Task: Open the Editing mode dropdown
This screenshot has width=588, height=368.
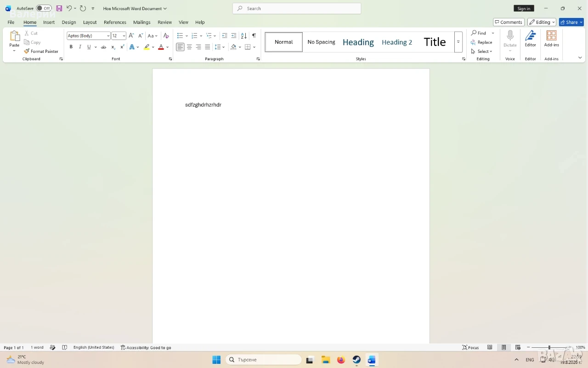Action: (542, 22)
